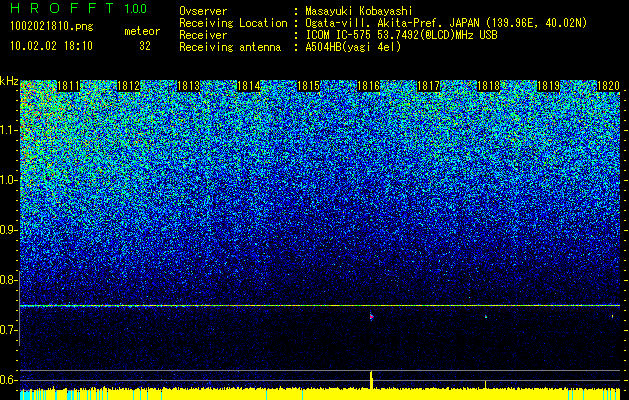Click the meteor echo below 1816
Screen dimensions: 629x400
[371, 317]
